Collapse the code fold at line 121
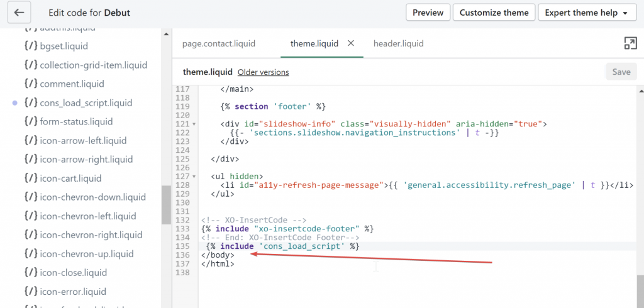Image resolution: width=644 pixels, height=308 pixels. [x=194, y=124]
